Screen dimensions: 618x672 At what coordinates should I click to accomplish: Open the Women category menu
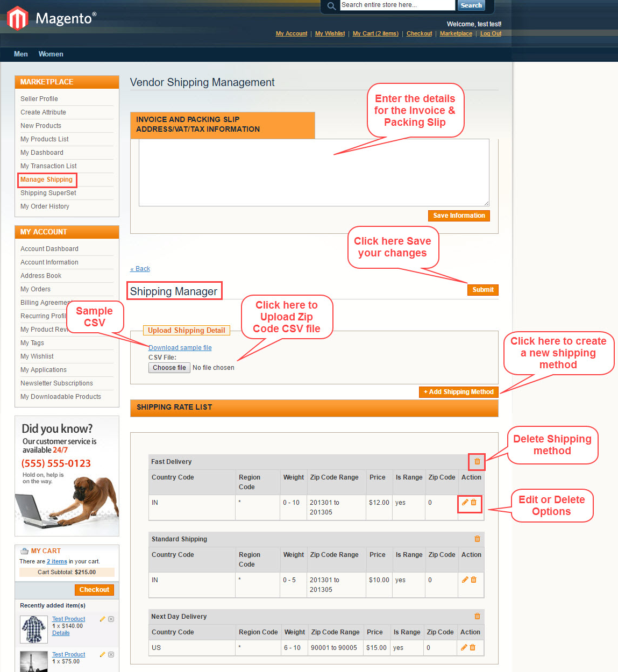tap(51, 54)
